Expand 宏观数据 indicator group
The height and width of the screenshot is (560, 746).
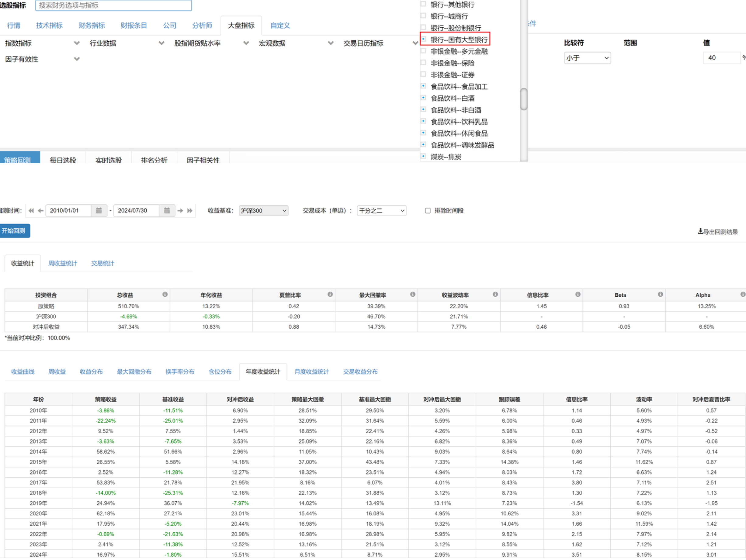(x=296, y=43)
